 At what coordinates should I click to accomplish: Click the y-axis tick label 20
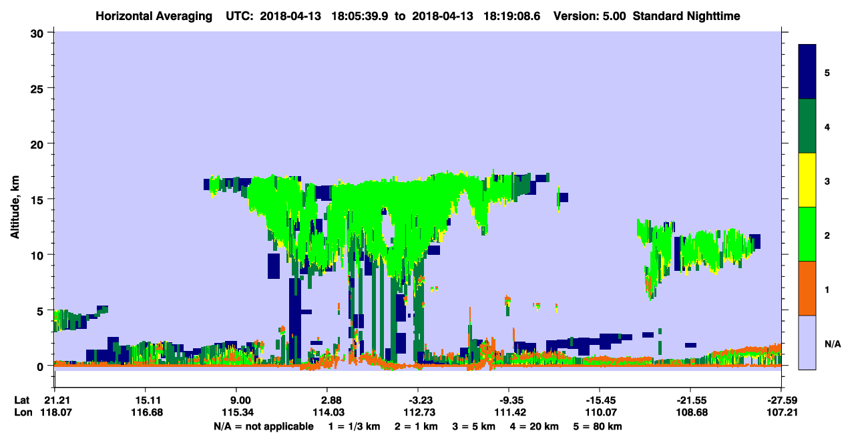pyautogui.click(x=39, y=143)
